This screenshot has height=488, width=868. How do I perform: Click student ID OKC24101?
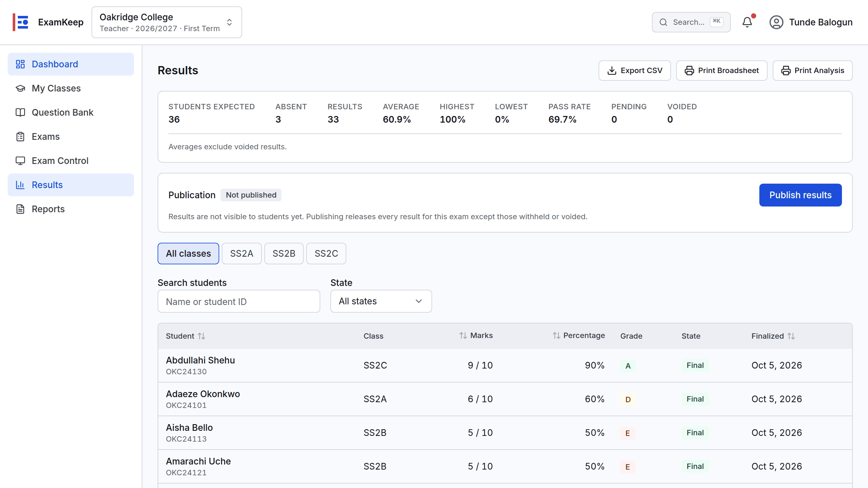tap(186, 405)
